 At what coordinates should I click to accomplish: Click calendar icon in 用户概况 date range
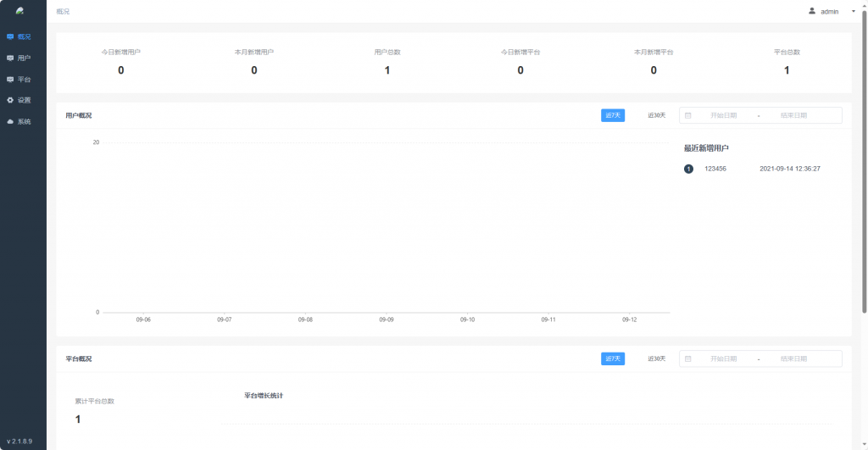[688, 115]
